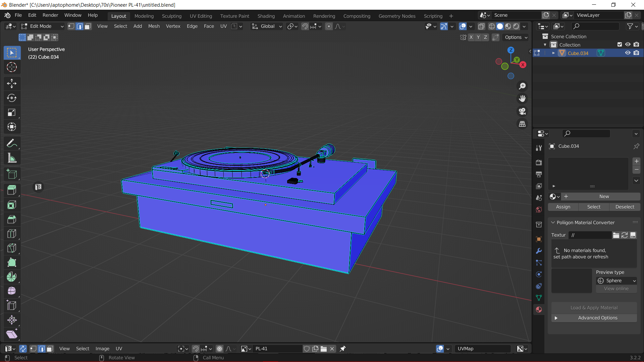Viewport: 644px width, 362px height.
Task: Select the Knife tool
Action: click(12, 248)
